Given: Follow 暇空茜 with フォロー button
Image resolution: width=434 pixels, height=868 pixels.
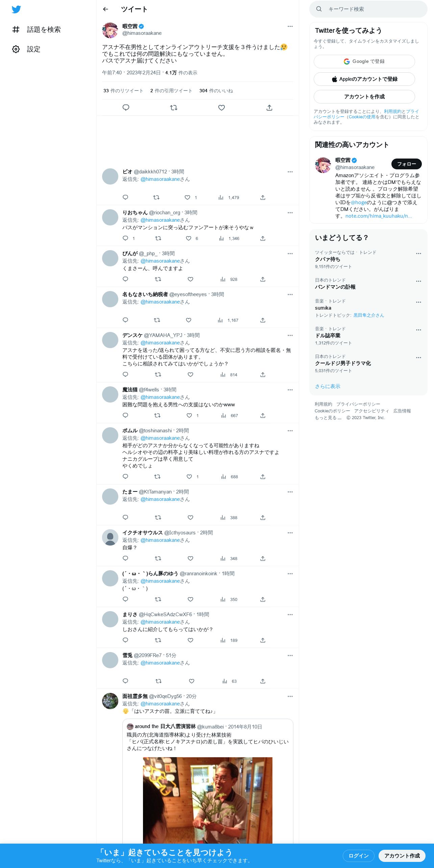Looking at the screenshot, I should point(406,164).
